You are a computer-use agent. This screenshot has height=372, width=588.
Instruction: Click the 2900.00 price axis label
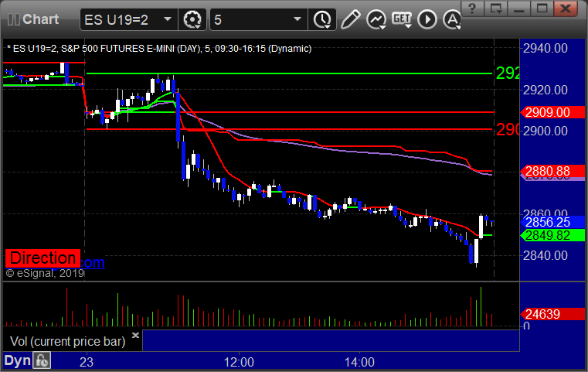coord(546,131)
